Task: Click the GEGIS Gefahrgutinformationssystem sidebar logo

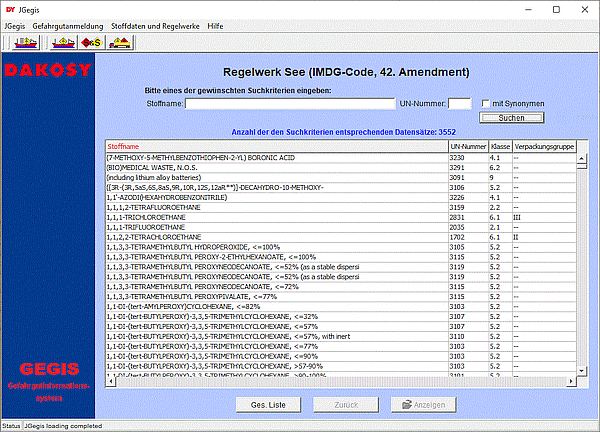Action: click(x=49, y=381)
